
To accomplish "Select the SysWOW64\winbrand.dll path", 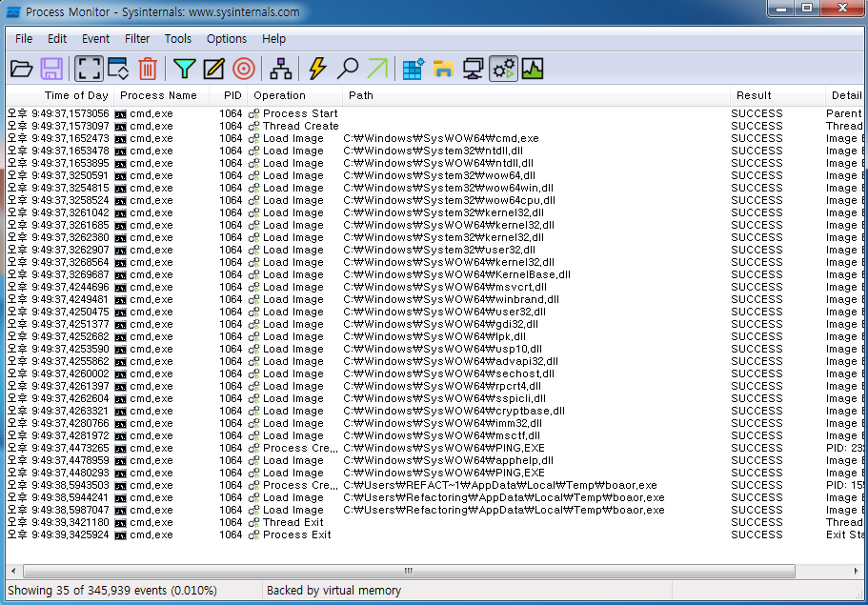I will [x=452, y=299].
